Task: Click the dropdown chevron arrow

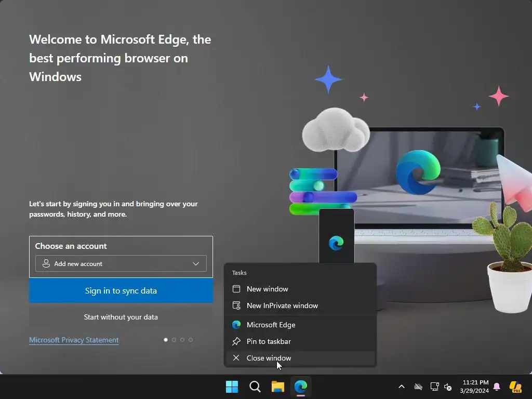Action: [196, 263]
